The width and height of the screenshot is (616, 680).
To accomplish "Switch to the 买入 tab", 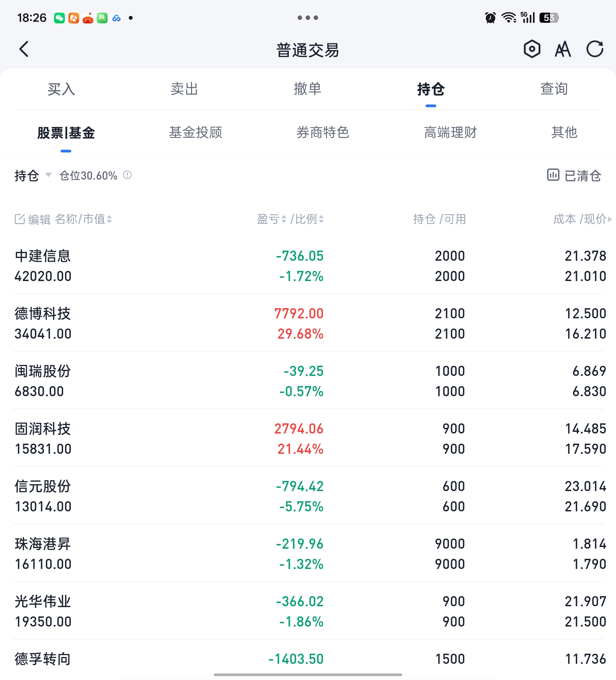I will [x=61, y=89].
